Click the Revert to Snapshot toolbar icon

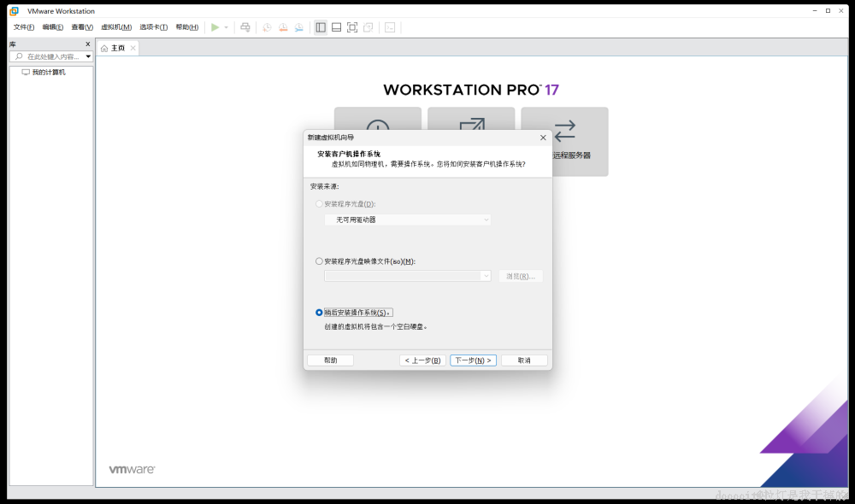point(283,27)
